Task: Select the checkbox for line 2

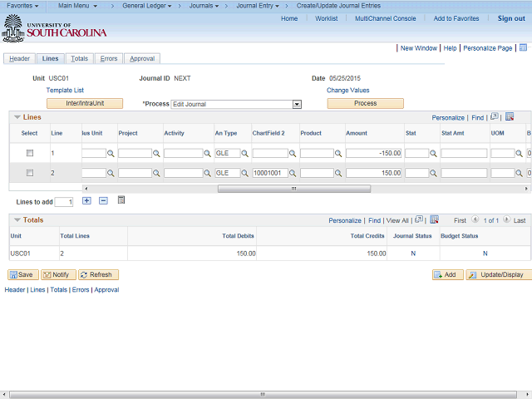Action: (x=30, y=173)
